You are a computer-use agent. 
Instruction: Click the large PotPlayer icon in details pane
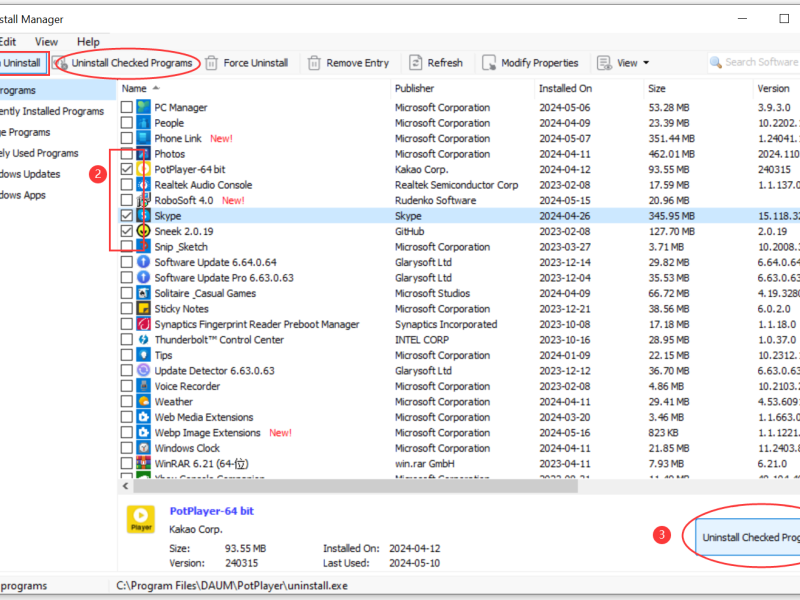pos(141,519)
